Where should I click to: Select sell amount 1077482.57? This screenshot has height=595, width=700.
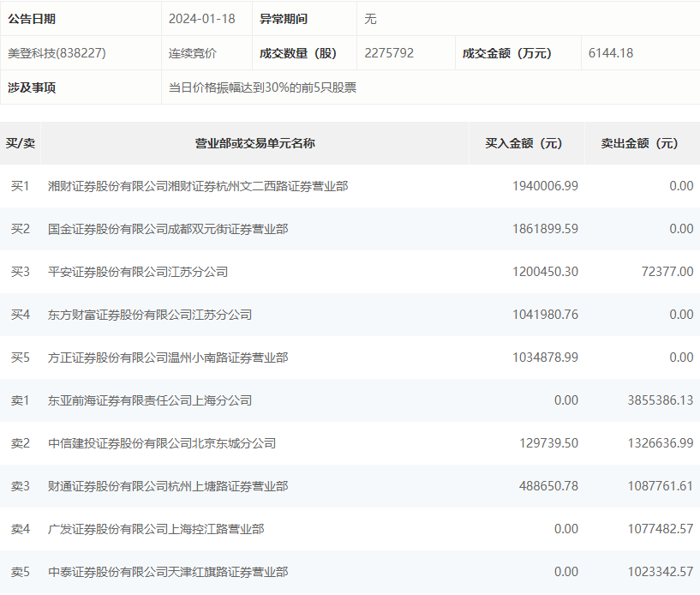click(x=661, y=529)
